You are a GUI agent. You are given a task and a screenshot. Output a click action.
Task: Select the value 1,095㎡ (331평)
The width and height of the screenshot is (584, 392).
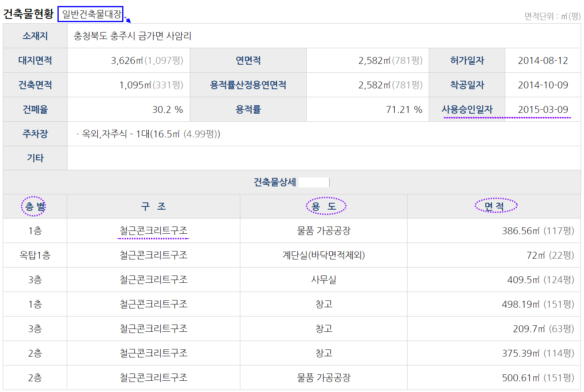tap(151, 85)
